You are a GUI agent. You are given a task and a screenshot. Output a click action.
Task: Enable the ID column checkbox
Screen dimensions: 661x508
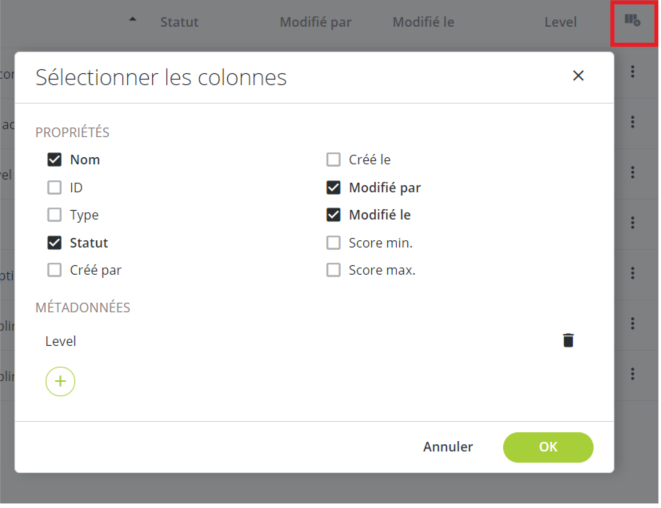(54, 187)
